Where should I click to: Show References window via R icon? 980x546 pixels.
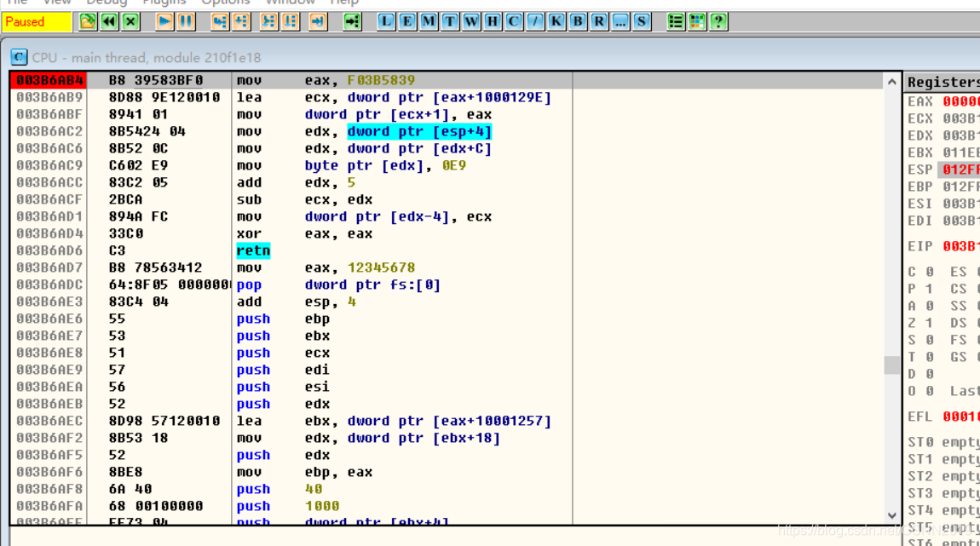tap(599, 22)
